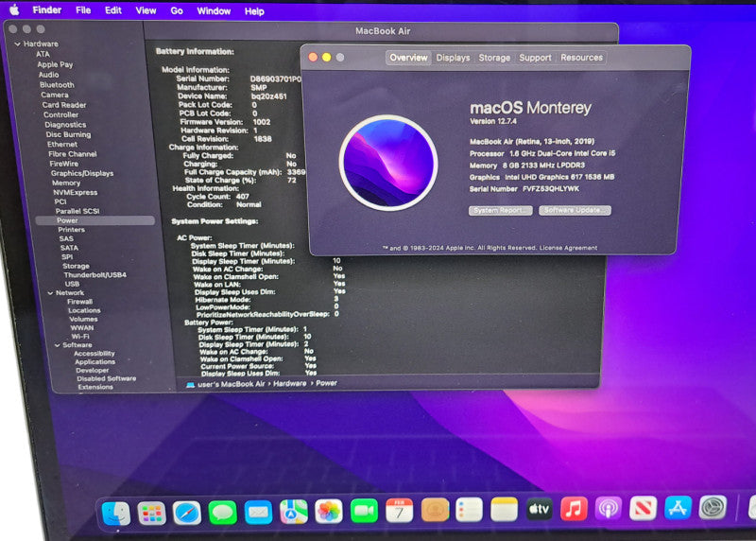
Task: Open System Preferences in the Dock
Action: [x=713, y=507]
